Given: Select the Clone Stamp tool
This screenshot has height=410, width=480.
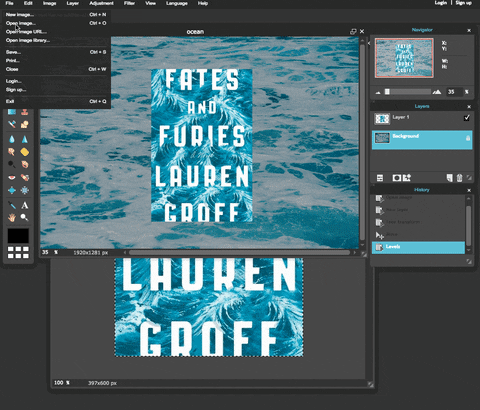Looking at the screenshot, I should pyautogui.click(x=24, y=112).
